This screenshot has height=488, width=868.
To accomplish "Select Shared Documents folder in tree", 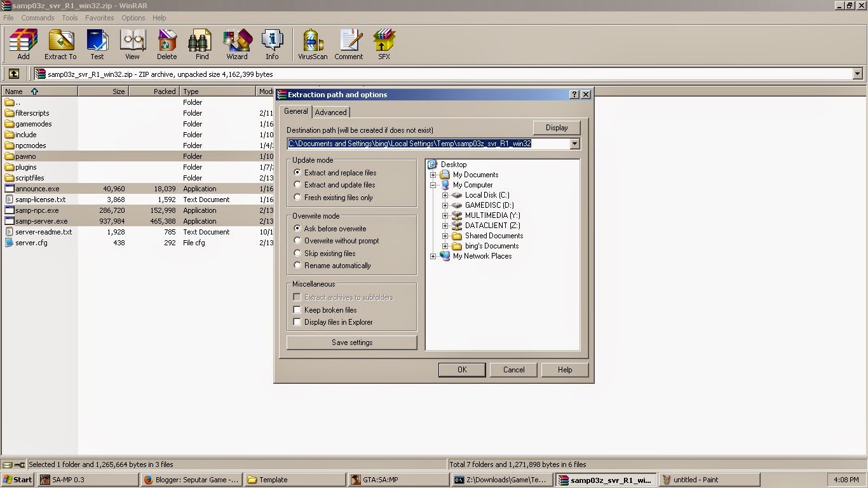I will coord(494,236).
